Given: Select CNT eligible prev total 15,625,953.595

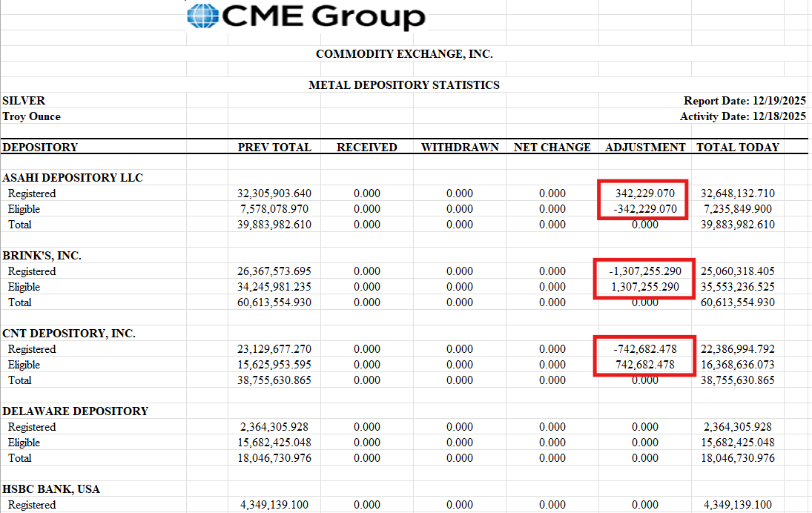Looking at the screenshot, I should [274, 365].
